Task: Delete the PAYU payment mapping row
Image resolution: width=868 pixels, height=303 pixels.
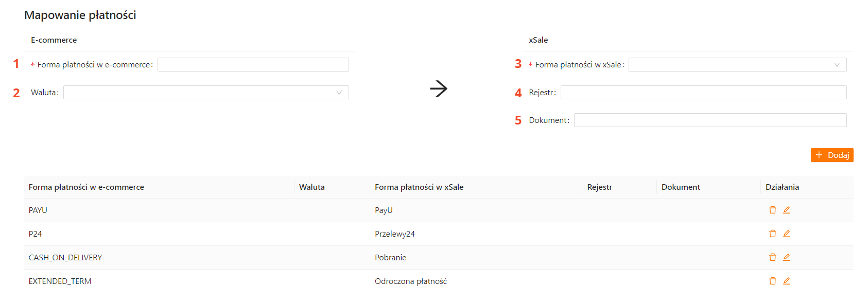Action: 772,210
